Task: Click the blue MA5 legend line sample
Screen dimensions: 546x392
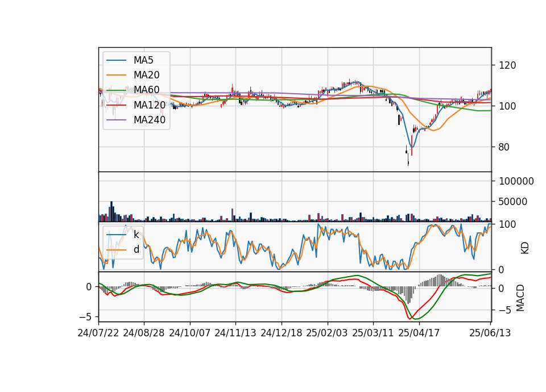Action: coord(116,60)
